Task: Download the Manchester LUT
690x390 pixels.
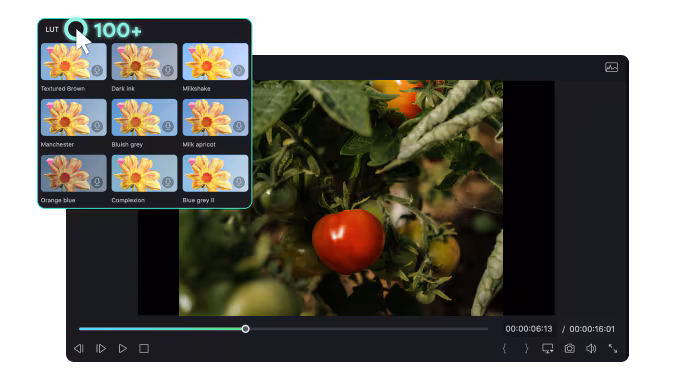Action: (x=97, y=126)
